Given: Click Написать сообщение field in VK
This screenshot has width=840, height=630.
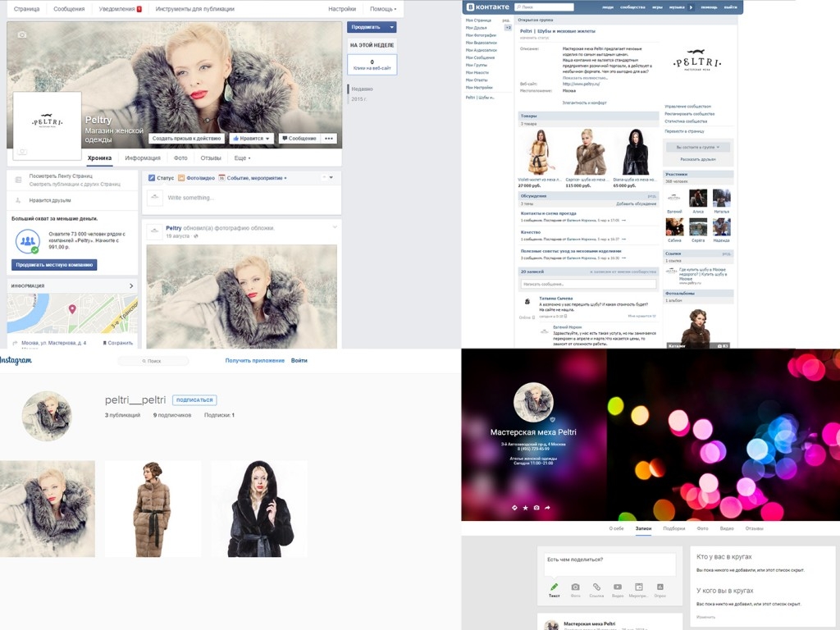Looking at the screenshot, I should (587, 284).
